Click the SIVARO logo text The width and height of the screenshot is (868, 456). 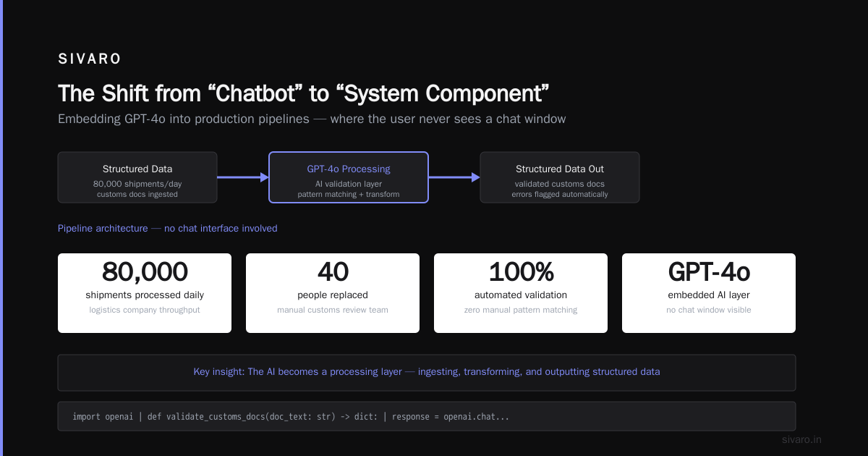click(x=90, y=59)
